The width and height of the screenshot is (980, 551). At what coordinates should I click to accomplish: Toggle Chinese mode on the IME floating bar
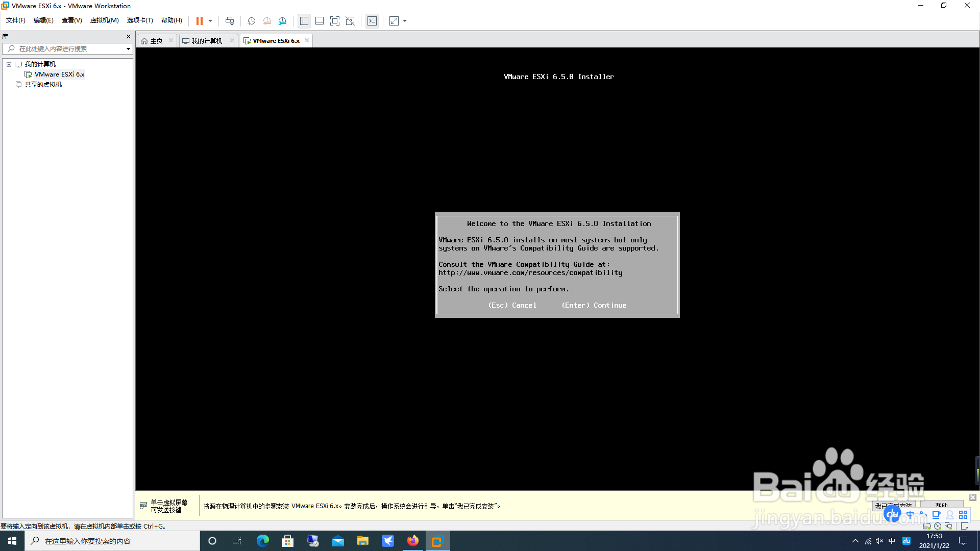click(910, 515)
